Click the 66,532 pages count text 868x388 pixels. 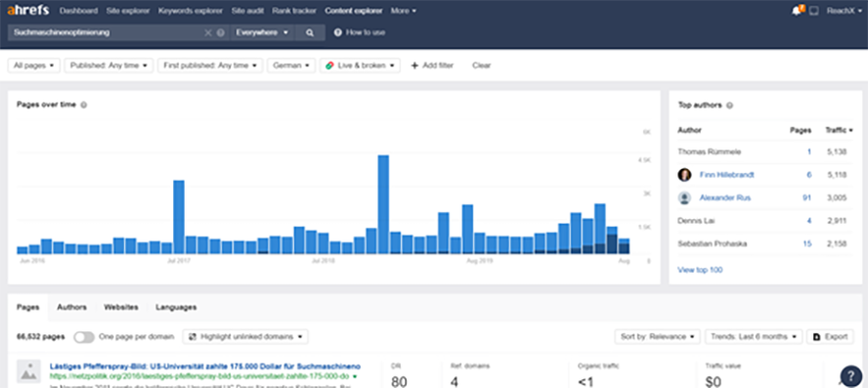40,336
